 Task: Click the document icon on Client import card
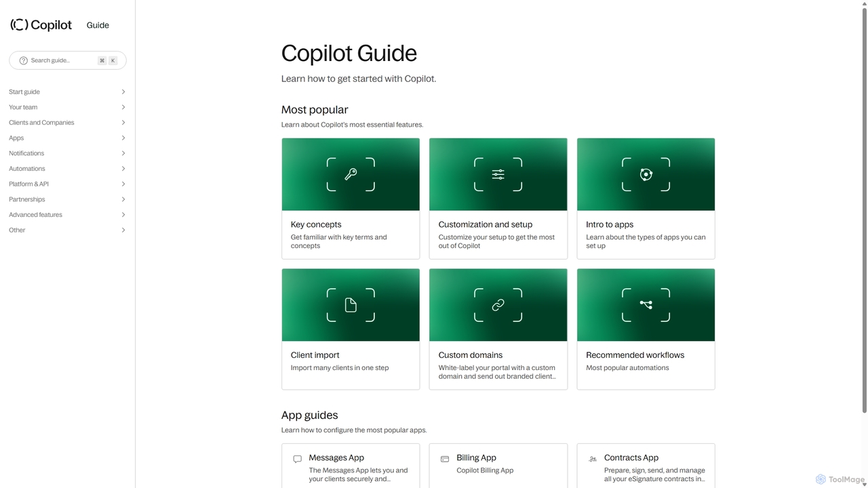(351, 305)
